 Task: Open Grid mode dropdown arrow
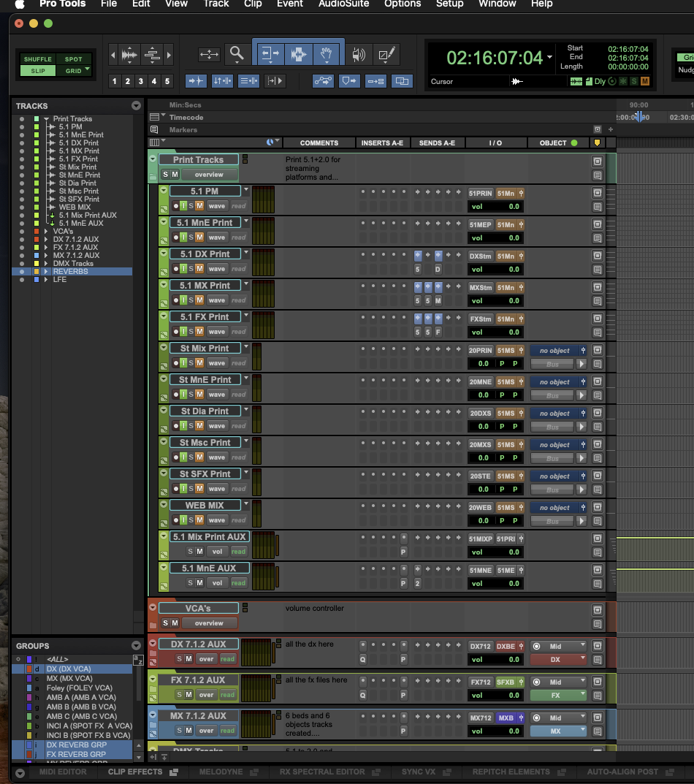coord(88,69)
